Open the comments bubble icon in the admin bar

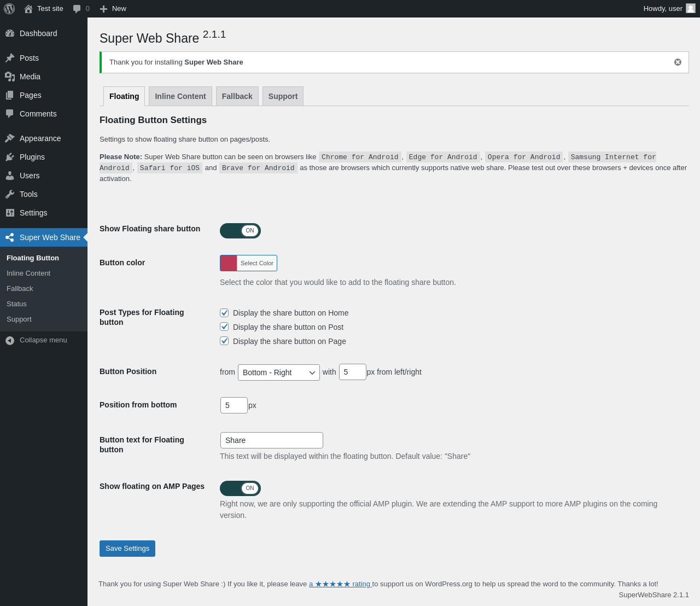(x=77, y=9)
